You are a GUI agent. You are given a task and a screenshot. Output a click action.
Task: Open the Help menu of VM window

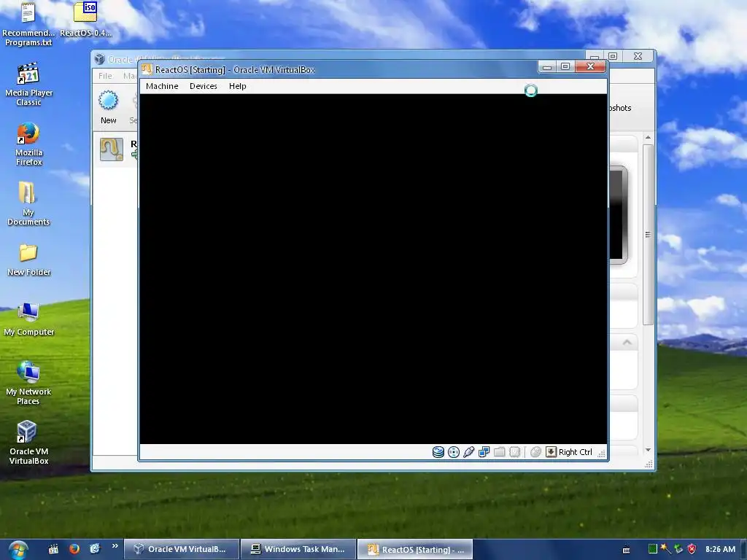[237, 86]
